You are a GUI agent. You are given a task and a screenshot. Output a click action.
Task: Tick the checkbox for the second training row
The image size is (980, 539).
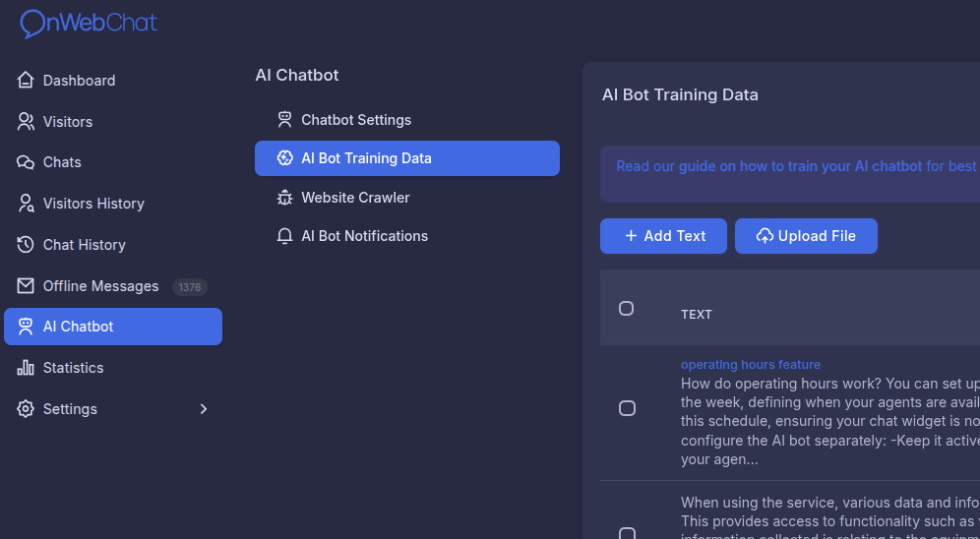(x=627, y=533)
